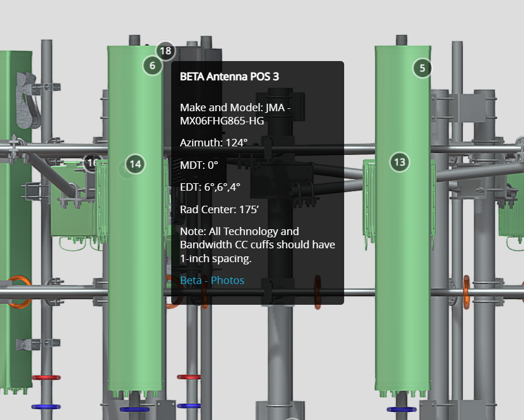This screenshot has width=524, height=420.
Task: Open the Beta - Photos link
Action: tap(212, 281)
